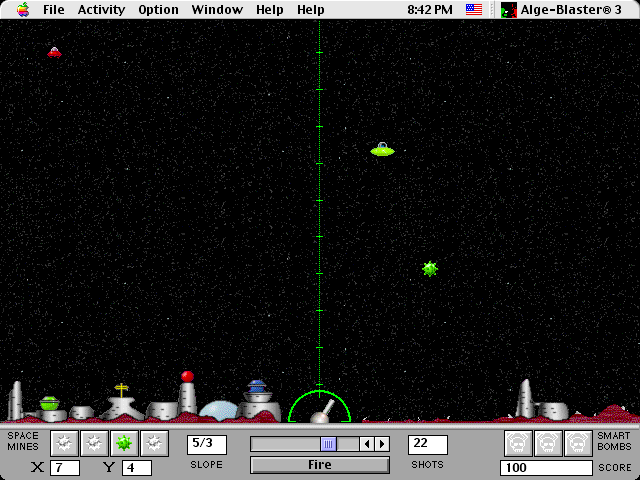This screenshot has height=480, width=640.
Task: Click the US flag keyboard icon
Action: (x=474, y=9)
